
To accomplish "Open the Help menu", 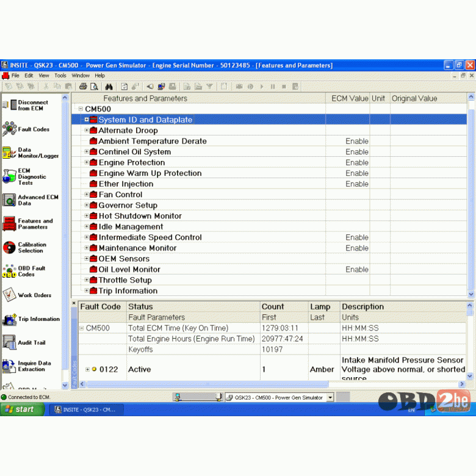I will (99, 75).
